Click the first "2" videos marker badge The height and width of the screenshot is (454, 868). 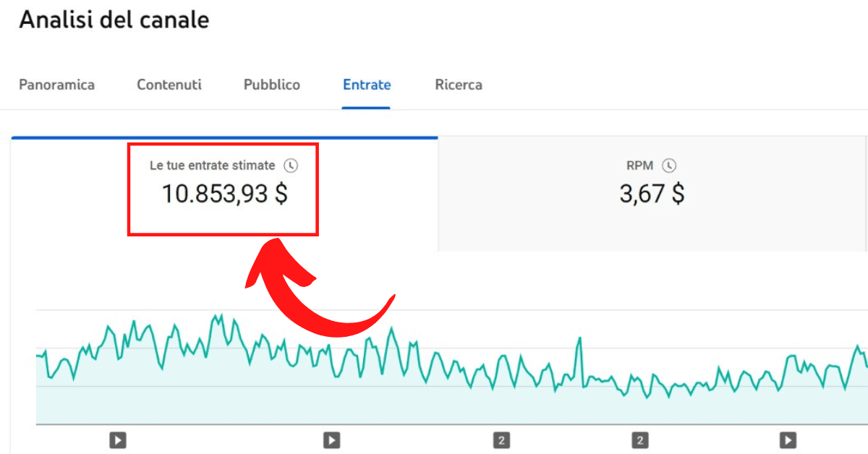502,440
